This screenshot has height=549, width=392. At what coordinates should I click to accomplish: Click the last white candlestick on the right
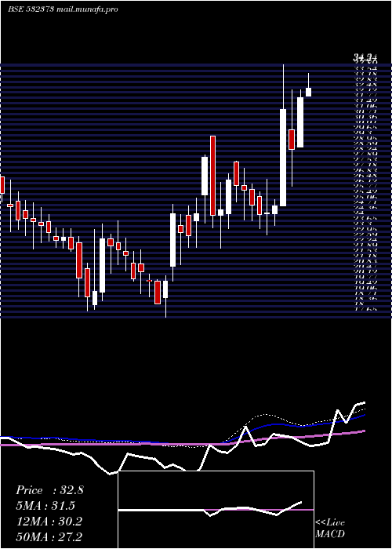pos(308,92)
